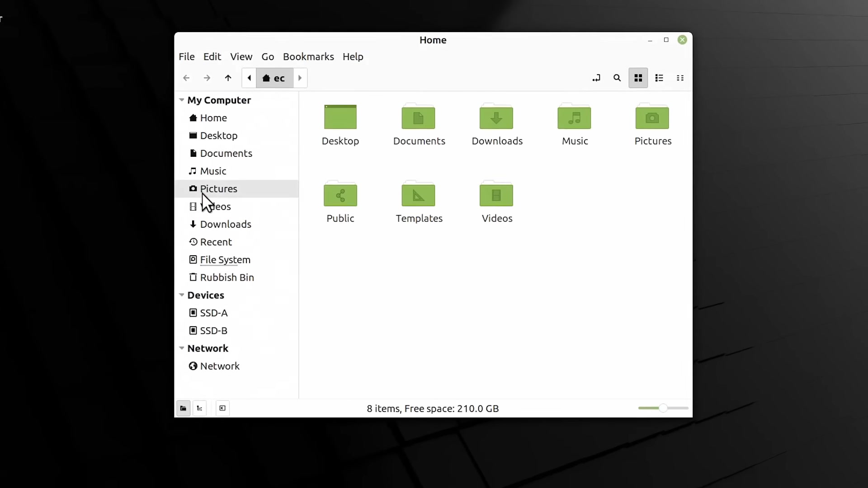Select the Videos folder icon

(496, 194)
